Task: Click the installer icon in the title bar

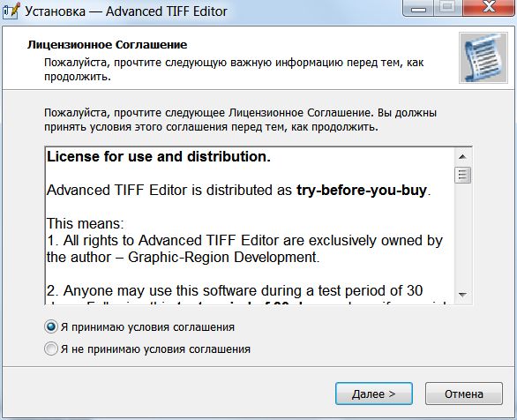Action: pyautogui.click(x=11, y=11)
